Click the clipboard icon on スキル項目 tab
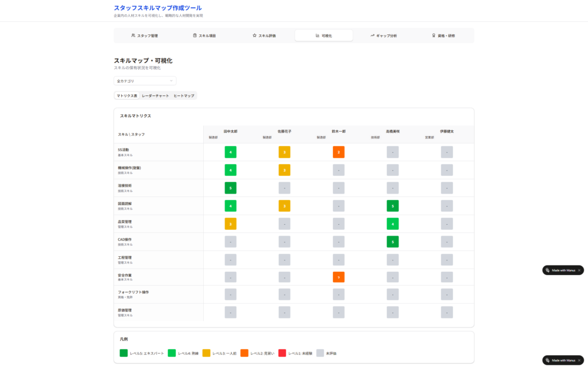This screenshot has height=370, width=588. 195,36
